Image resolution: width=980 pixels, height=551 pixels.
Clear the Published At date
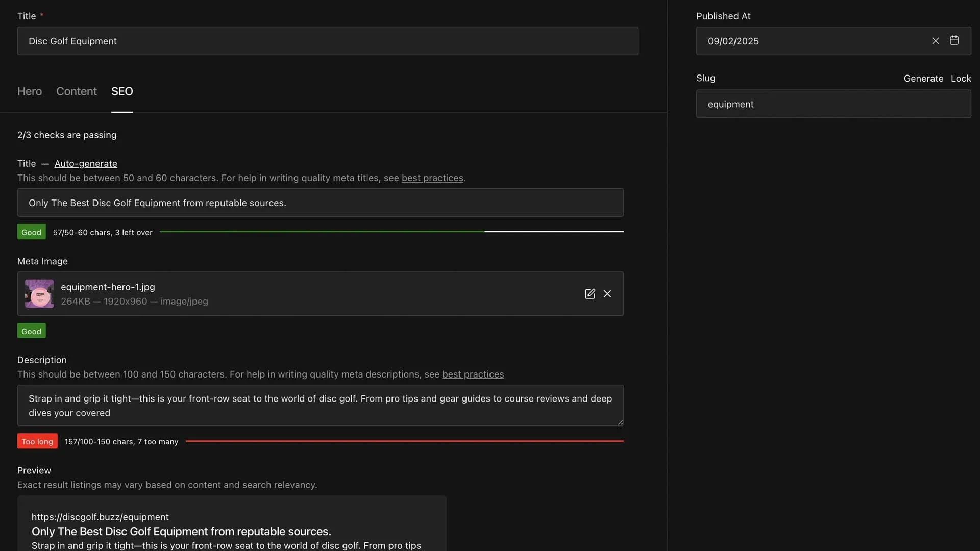[x=936, y=40]
